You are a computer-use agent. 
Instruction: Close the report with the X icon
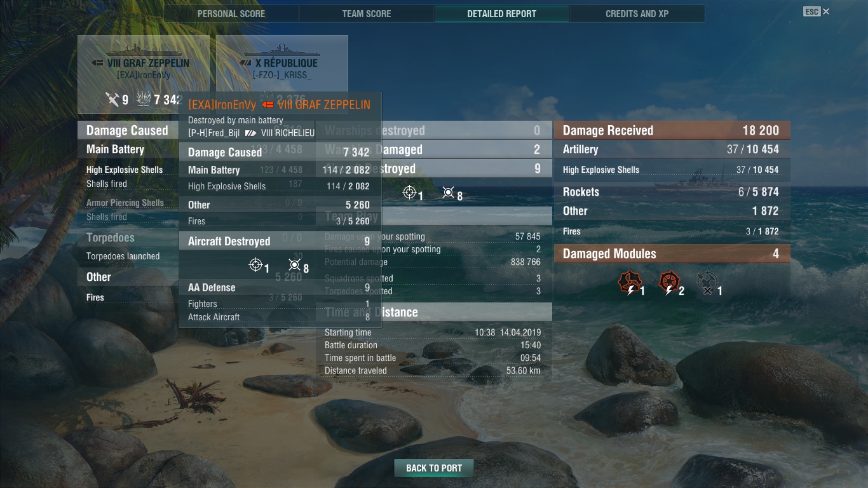(826, 11)
